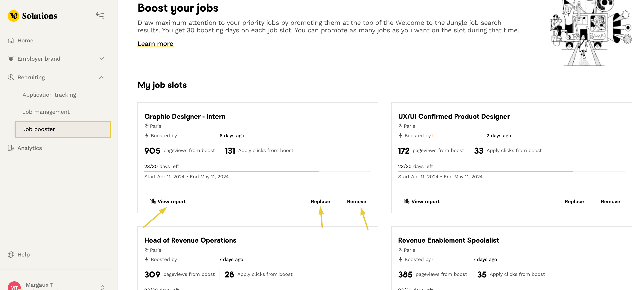Collapse the Recruiting section chevron

coord(101,78)
